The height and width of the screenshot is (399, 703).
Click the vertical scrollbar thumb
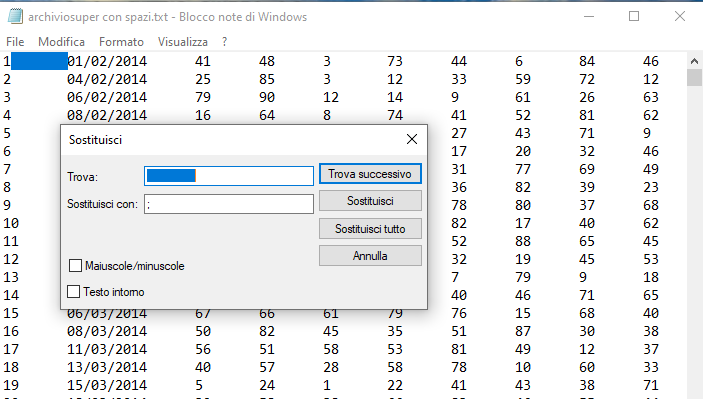tap(694, 77)
